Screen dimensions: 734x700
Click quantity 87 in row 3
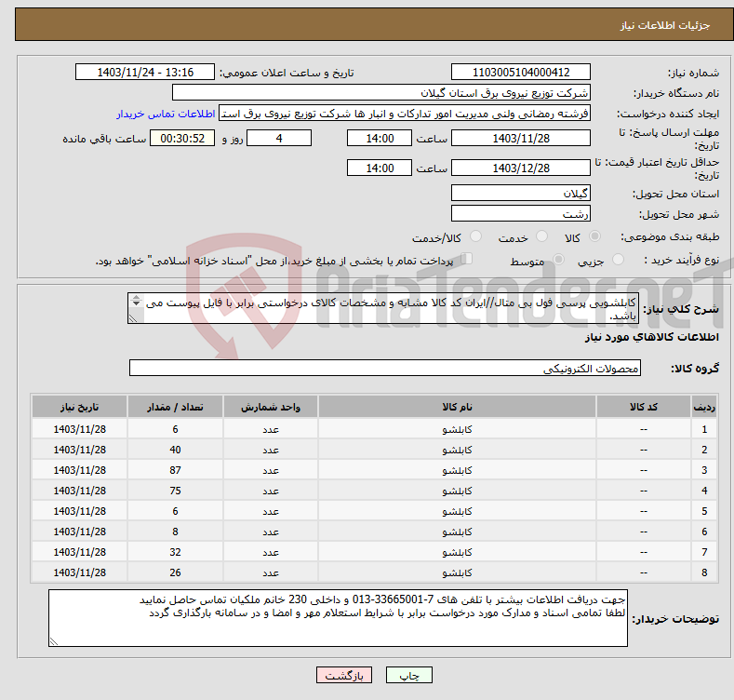(x=175, y=470)
